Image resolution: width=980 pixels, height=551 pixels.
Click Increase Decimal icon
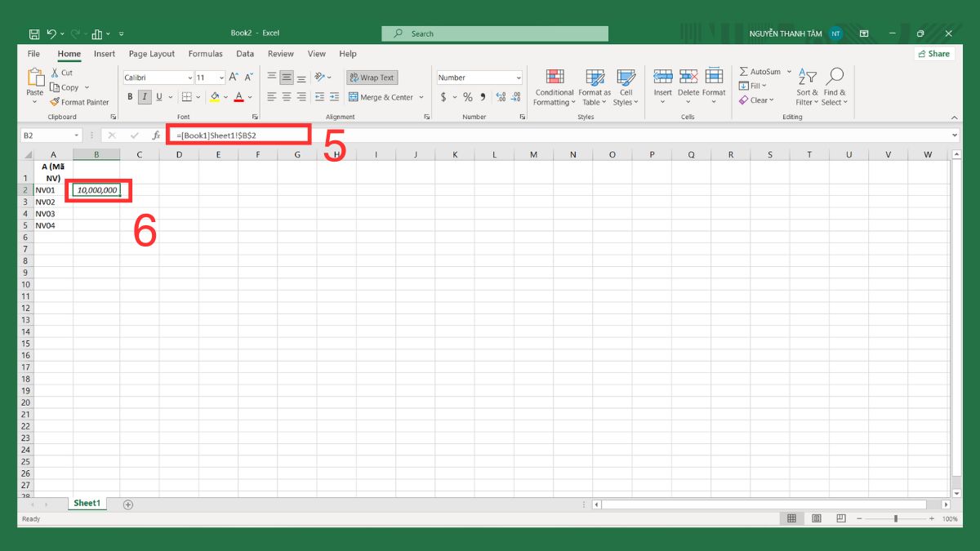tap(501, 96)
